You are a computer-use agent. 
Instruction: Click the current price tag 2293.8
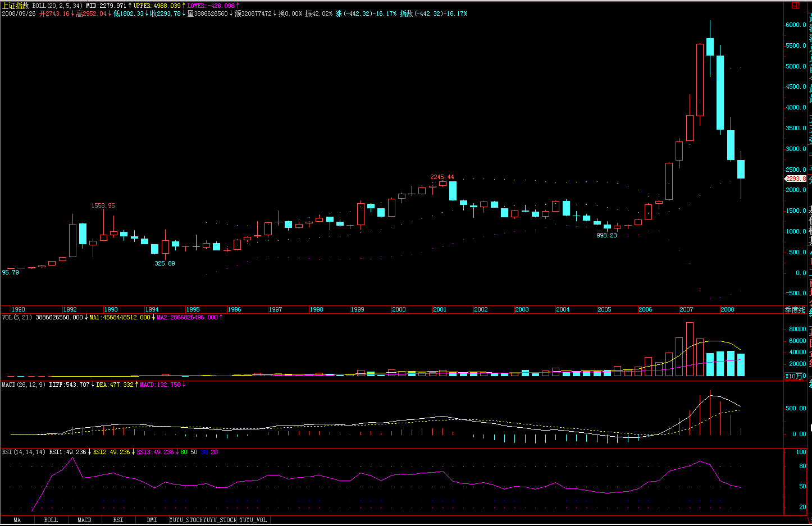point(795,179)
